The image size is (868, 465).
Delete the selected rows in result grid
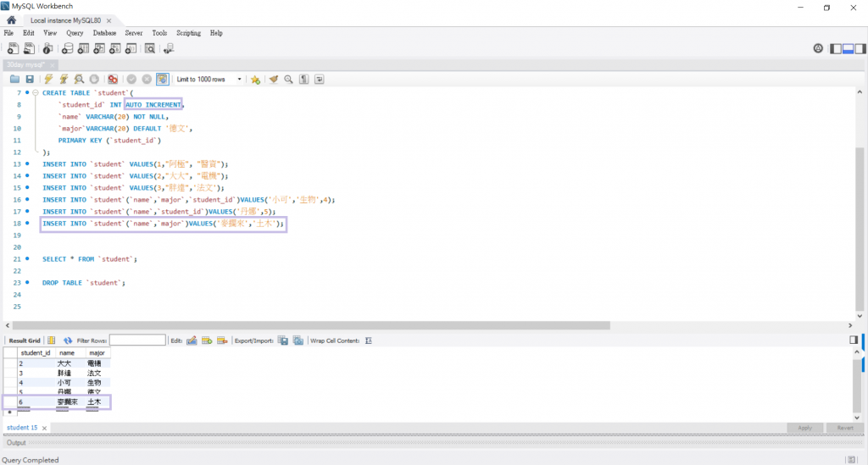[222, 340]
